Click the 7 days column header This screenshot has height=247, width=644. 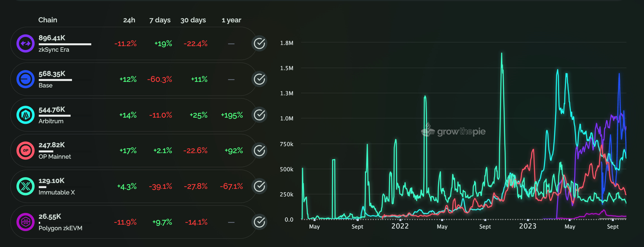click(160, 20)
